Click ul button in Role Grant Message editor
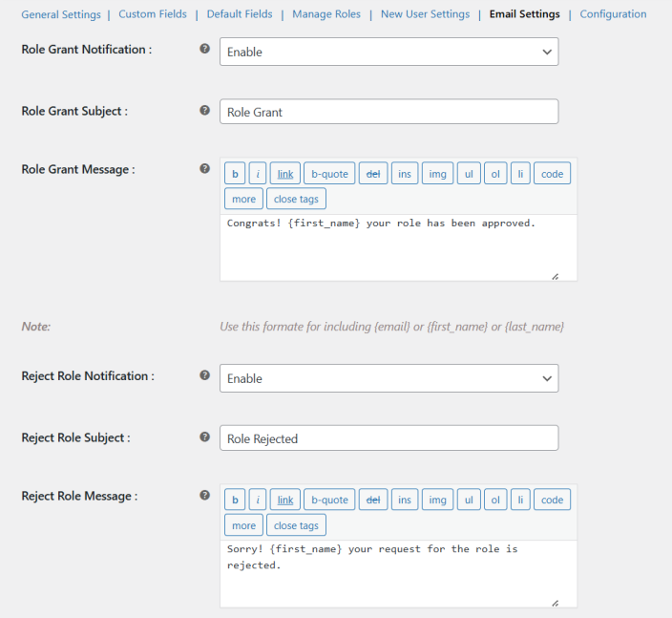 tap(469, 173)
